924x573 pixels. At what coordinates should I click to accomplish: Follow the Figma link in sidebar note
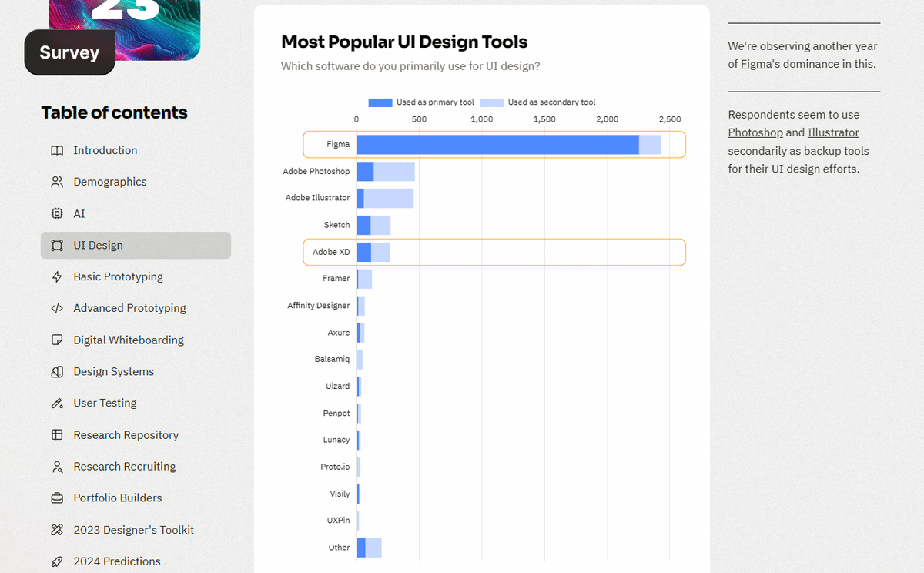coord(756,64)
